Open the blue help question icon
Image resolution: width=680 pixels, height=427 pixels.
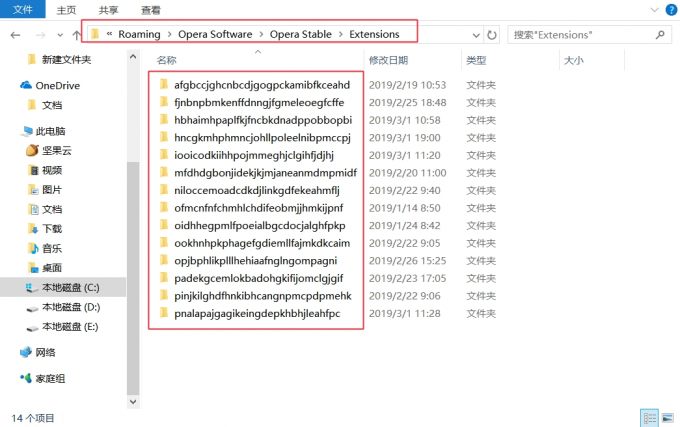tap(671, 10)
